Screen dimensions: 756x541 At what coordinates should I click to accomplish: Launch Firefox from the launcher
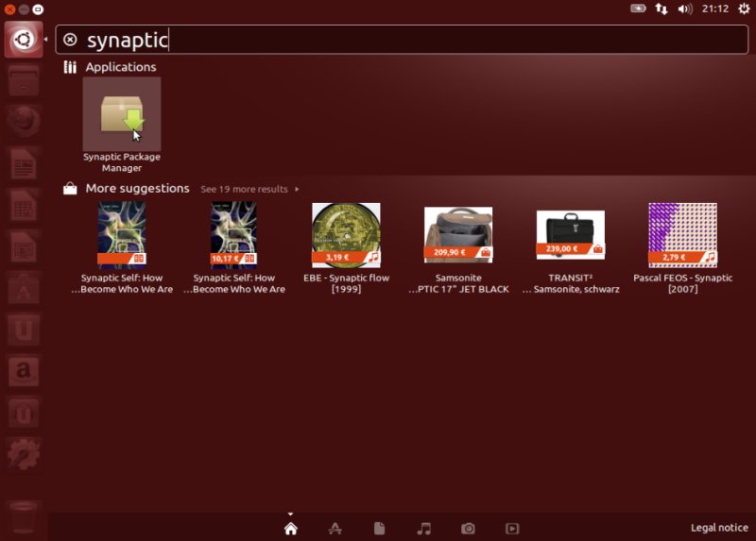coord(23,122)
